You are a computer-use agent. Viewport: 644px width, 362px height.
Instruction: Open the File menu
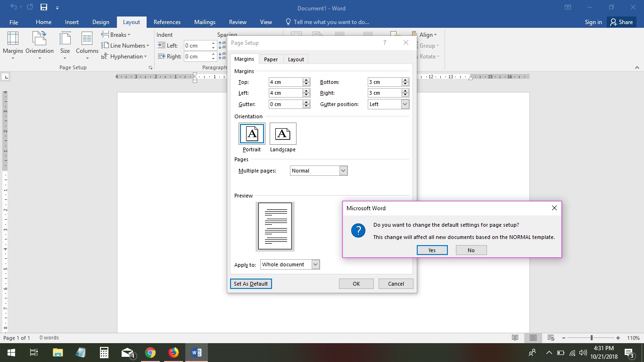pos(14,22)
